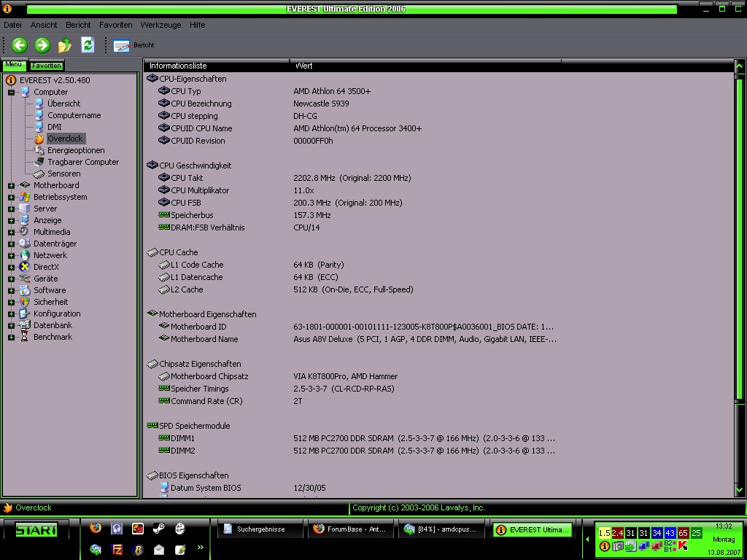
Task: Expand the Server tree node
Action: click(x=11, y=209)
